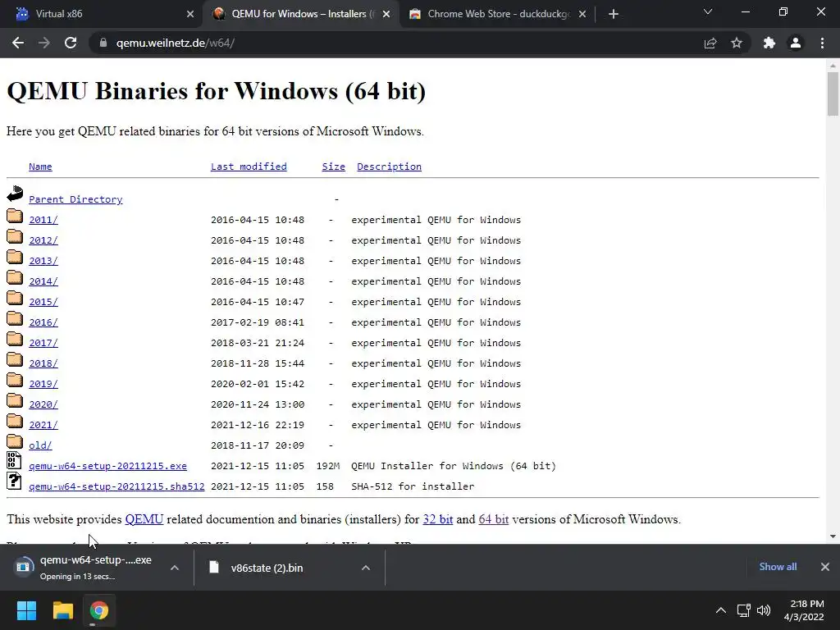Go to the 32 bit binaries link
Image resolution: width=840 pixels, height=630 pixels.
point(438,519)
